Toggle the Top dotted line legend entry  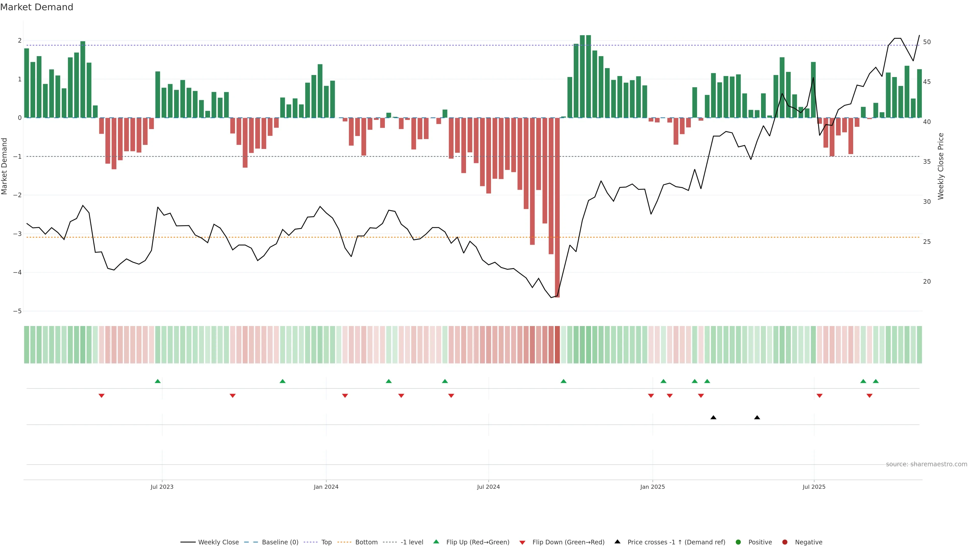326,542
